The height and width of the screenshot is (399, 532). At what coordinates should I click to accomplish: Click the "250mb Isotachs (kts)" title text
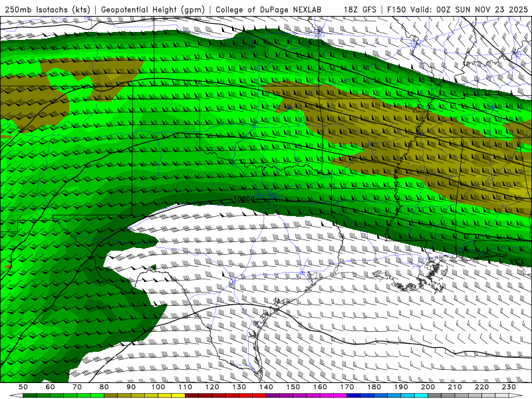coord(47,9)
